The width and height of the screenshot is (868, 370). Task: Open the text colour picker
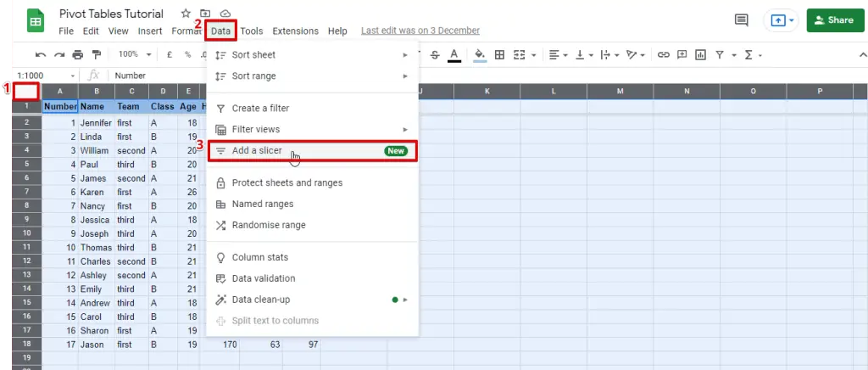pos(454,55)
